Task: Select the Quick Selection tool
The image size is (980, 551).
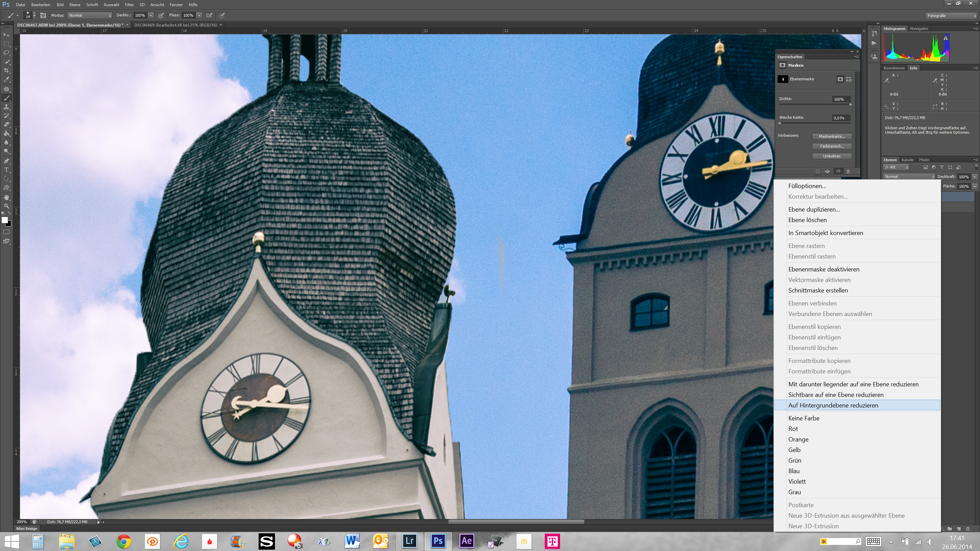Action: pyautogui.click(x=6, y=62)
